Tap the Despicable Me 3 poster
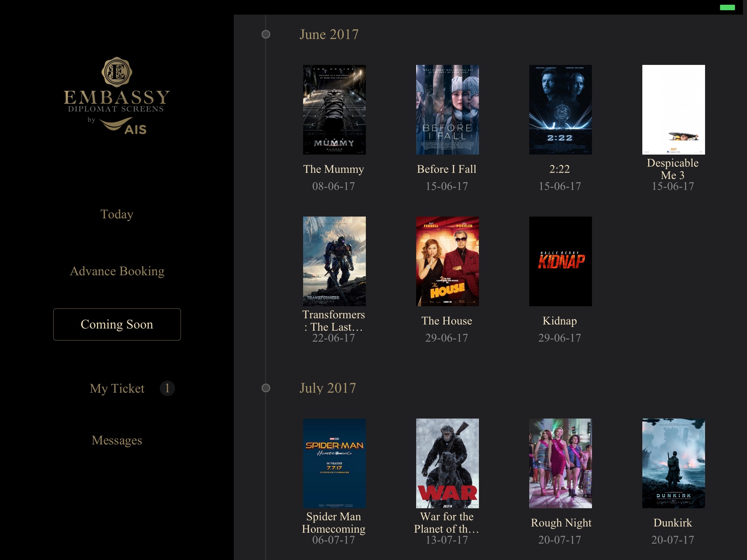 click(x=673, y=110)
